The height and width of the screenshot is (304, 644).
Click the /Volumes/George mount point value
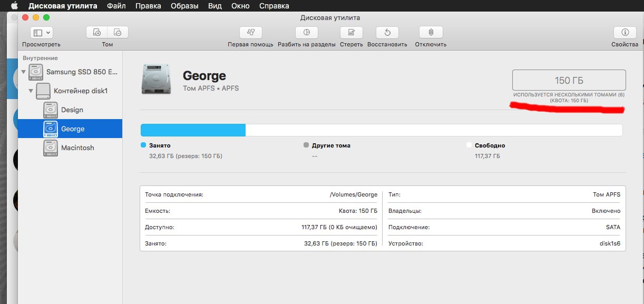tap(354, 194)
